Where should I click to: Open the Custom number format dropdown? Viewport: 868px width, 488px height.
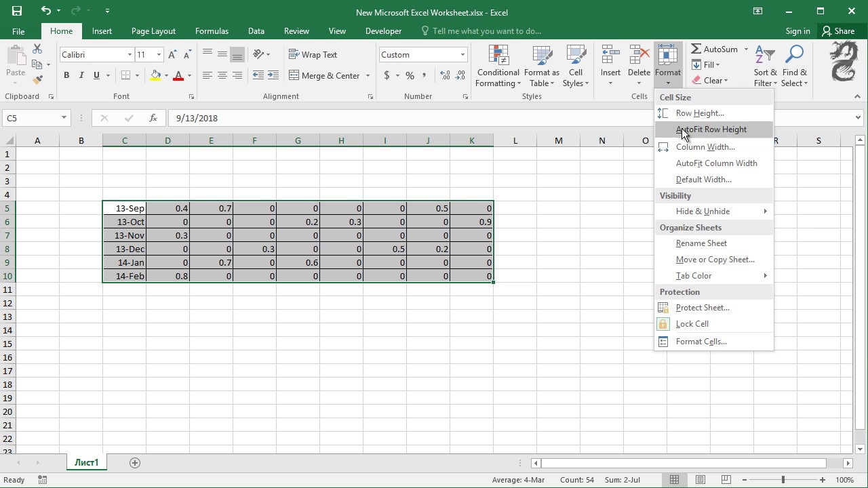tap(462, 55)
